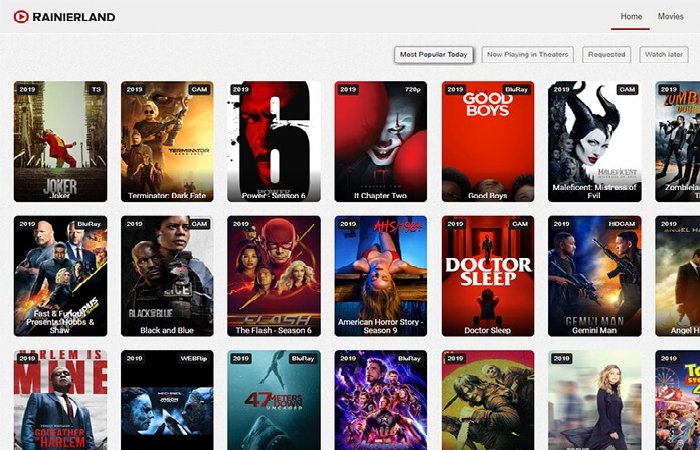
Task: Open the Halloween WEBRip poster
Action: click(167, 400)
